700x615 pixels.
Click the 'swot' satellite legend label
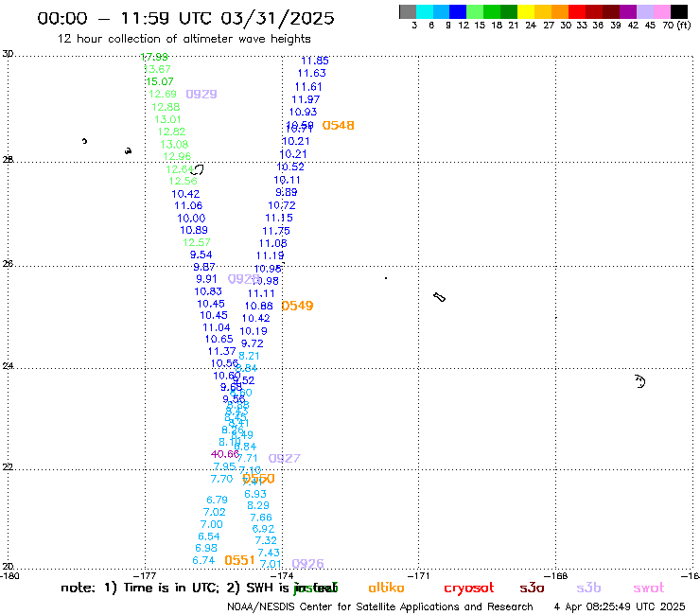[x=648, y=588]
